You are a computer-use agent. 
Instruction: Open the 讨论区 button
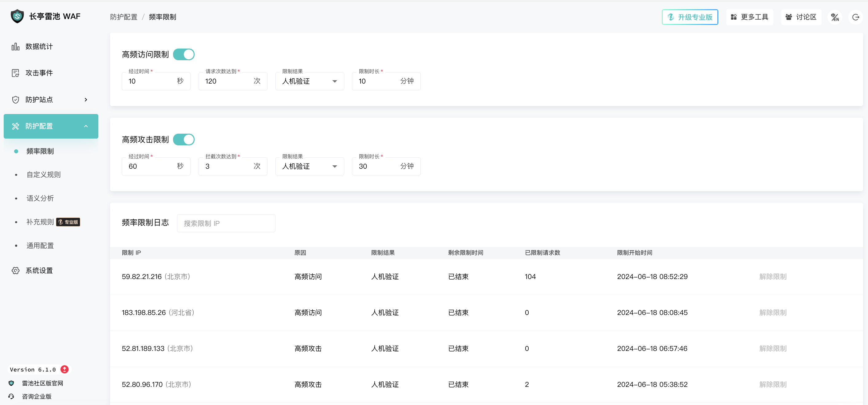point(801,17)
